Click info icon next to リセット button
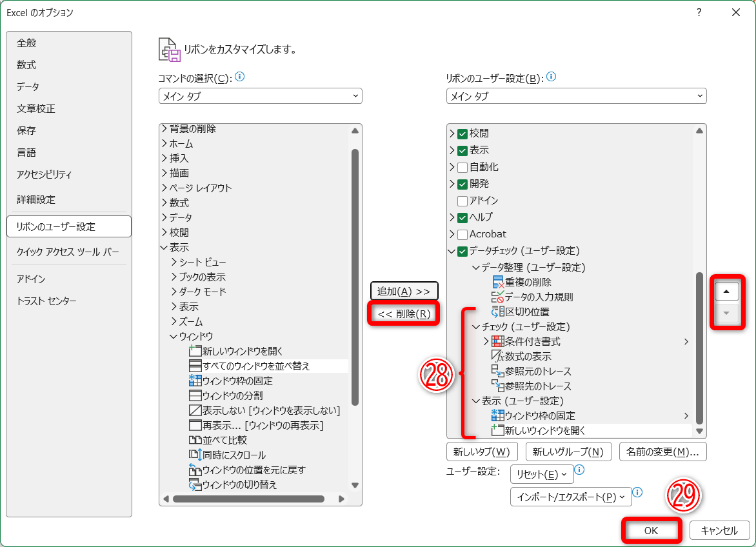 tap(579, 470)
